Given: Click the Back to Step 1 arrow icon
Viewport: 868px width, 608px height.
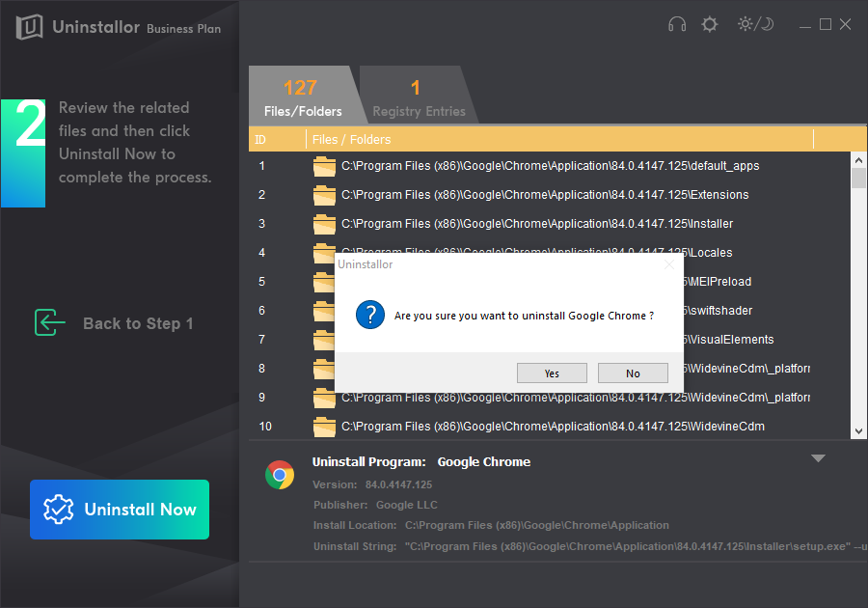Looking at the screenshot, I should (49, 322).
